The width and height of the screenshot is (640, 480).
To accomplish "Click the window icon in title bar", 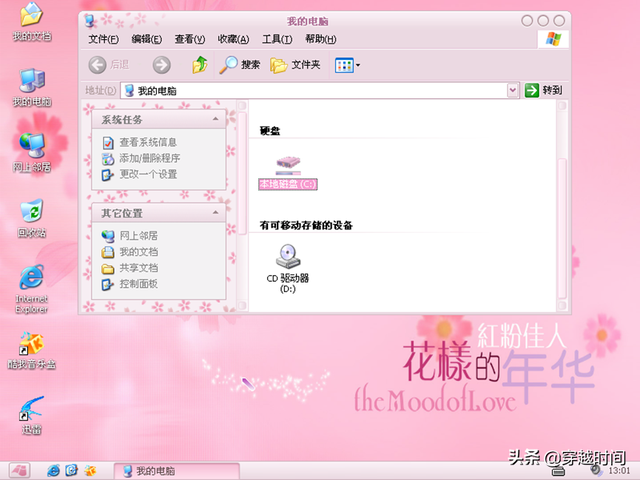I will coord(90,20).
